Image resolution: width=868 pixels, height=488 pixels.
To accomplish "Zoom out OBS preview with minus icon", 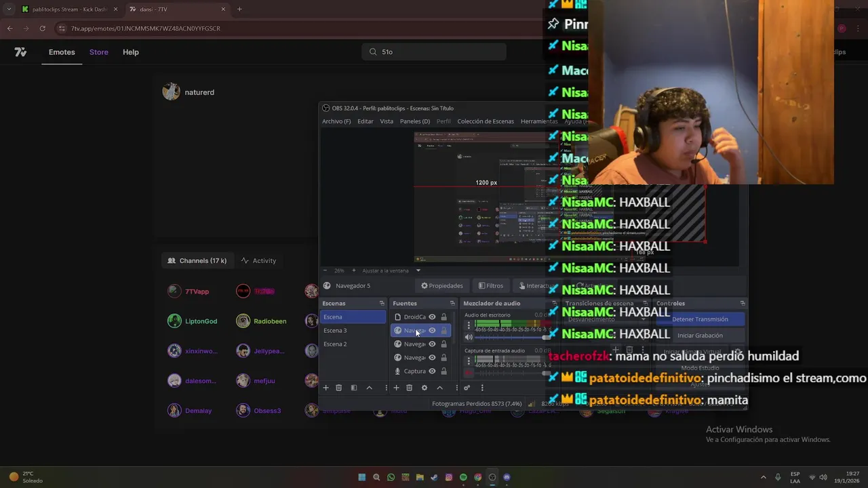I will coord(325,270).
